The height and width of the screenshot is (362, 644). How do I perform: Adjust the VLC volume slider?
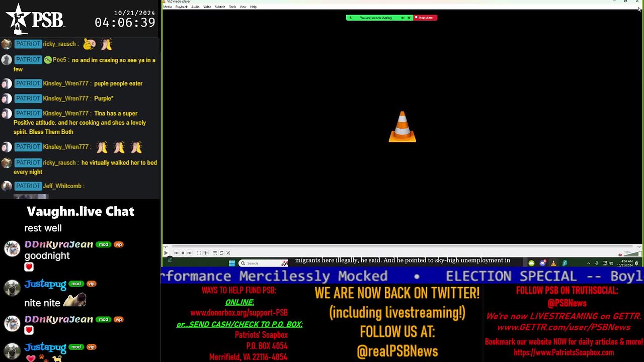[631, 254]
